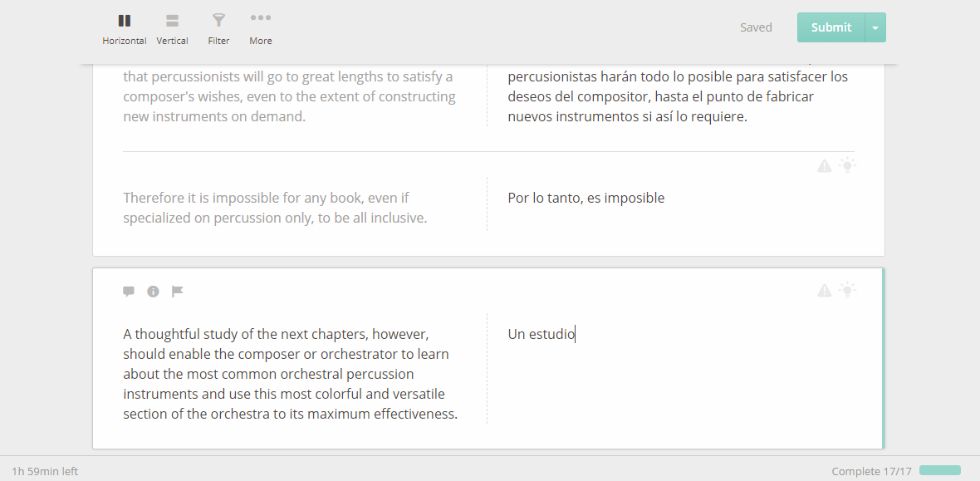Click the Saved status label
Image resolution: width=980 pixels, height=481 pixels.
[757, 27]
